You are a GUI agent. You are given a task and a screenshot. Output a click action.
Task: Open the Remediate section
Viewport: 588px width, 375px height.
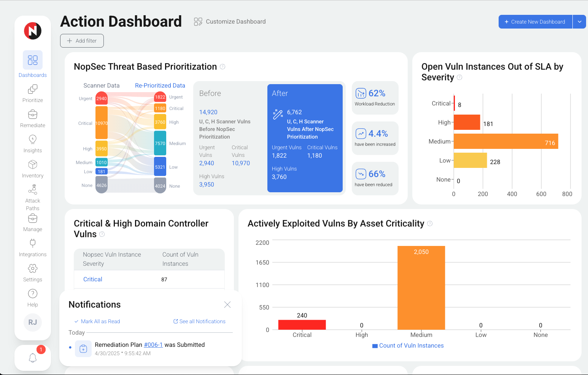(33, 115)
